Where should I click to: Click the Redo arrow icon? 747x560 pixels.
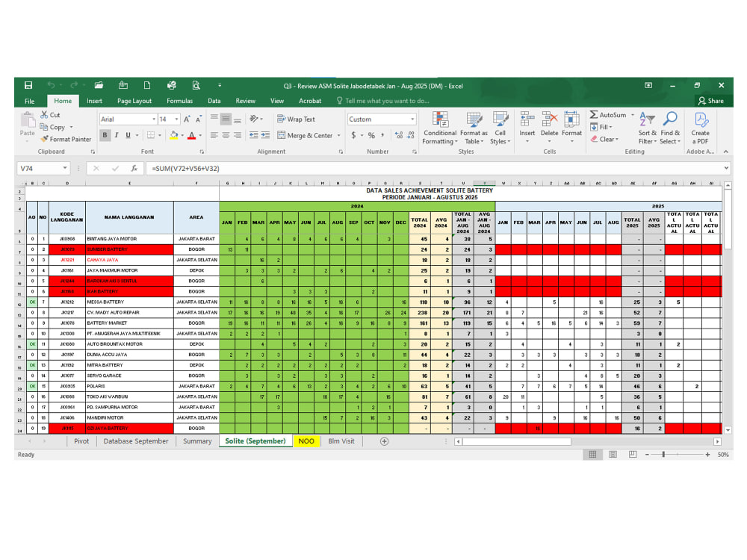tap(74, 85)
